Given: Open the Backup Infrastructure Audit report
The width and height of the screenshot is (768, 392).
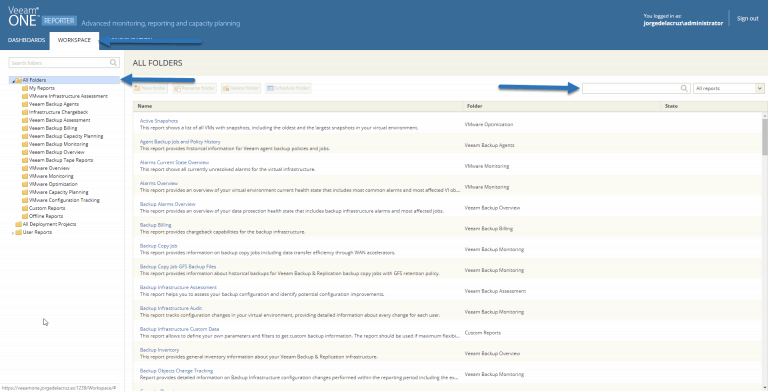Looking at the screenshot, I should coord(171,308).
